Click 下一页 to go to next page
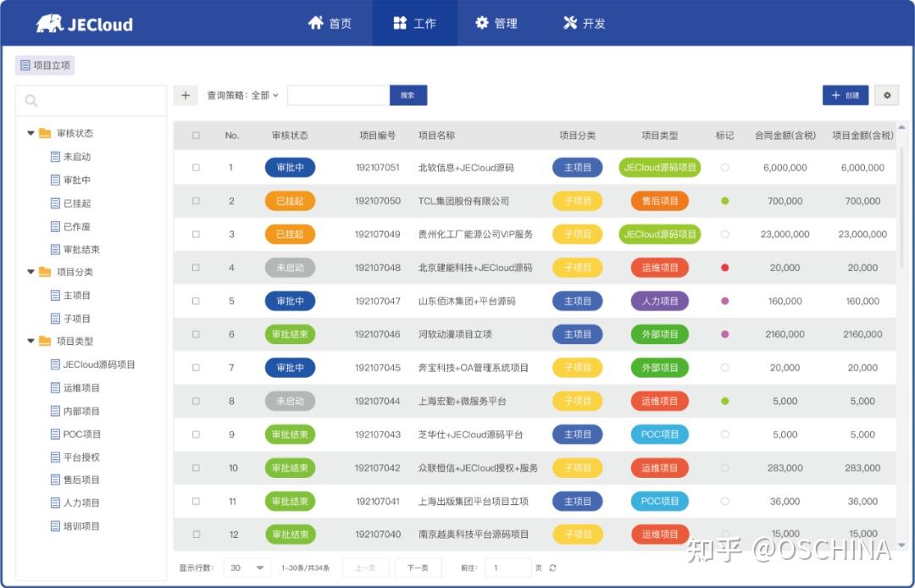 (418, 568)
